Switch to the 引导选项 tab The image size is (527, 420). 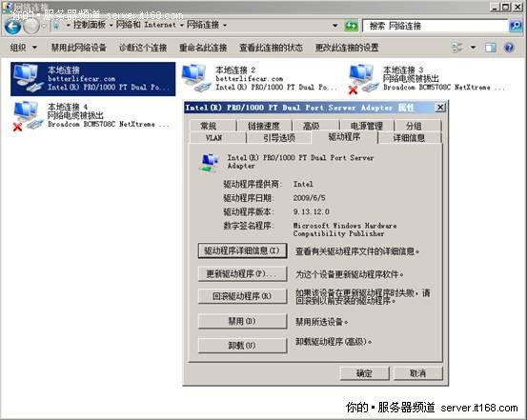278,137
